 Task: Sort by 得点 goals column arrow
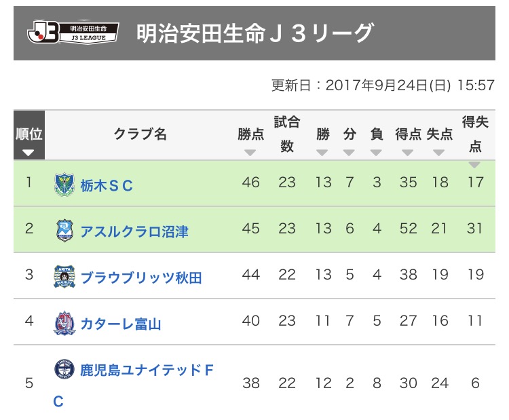click(408, 153)
